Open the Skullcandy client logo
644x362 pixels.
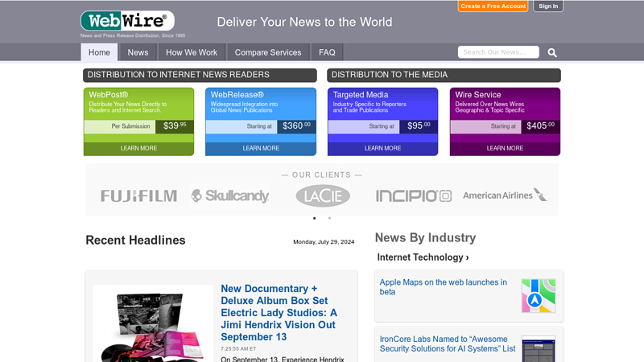click(x=230, y=195)
